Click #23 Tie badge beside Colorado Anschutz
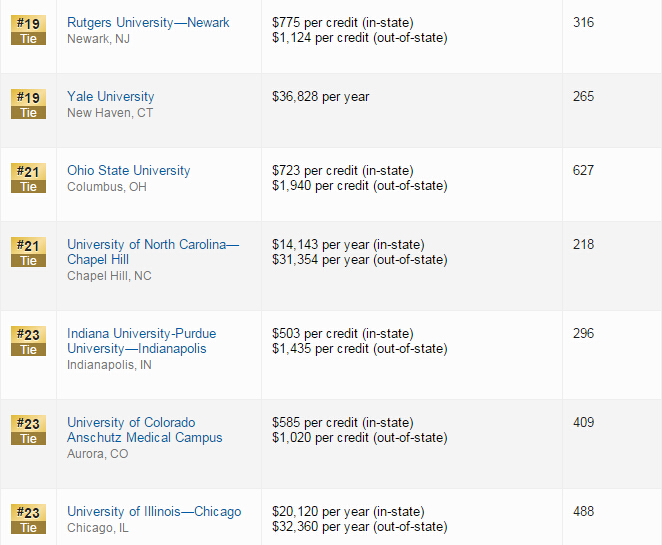 (x=28, y=430)
